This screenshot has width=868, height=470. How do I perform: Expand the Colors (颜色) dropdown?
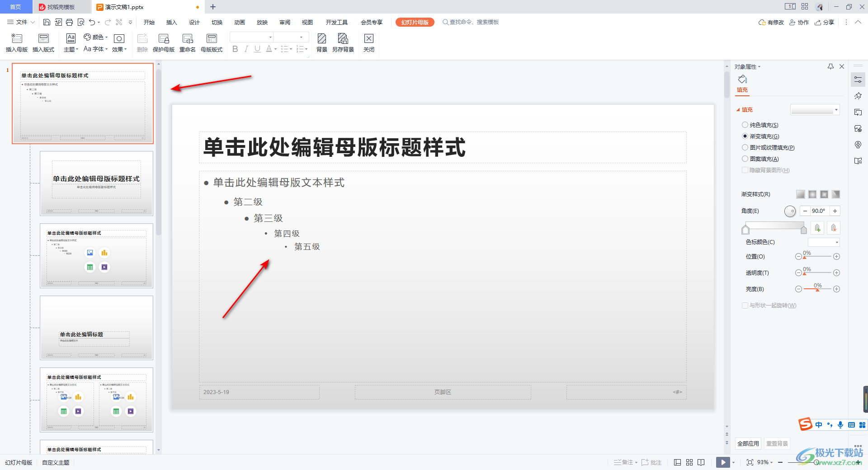(x=96, y=37)
